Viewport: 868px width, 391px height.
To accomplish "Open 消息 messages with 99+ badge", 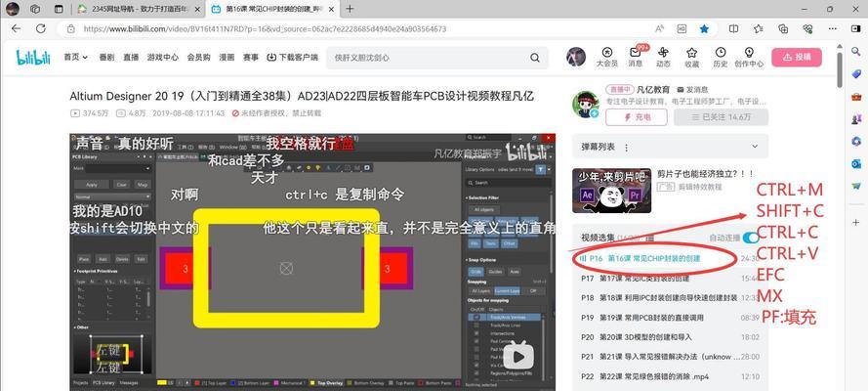I will pyautogui.click(x=635, y=57).
